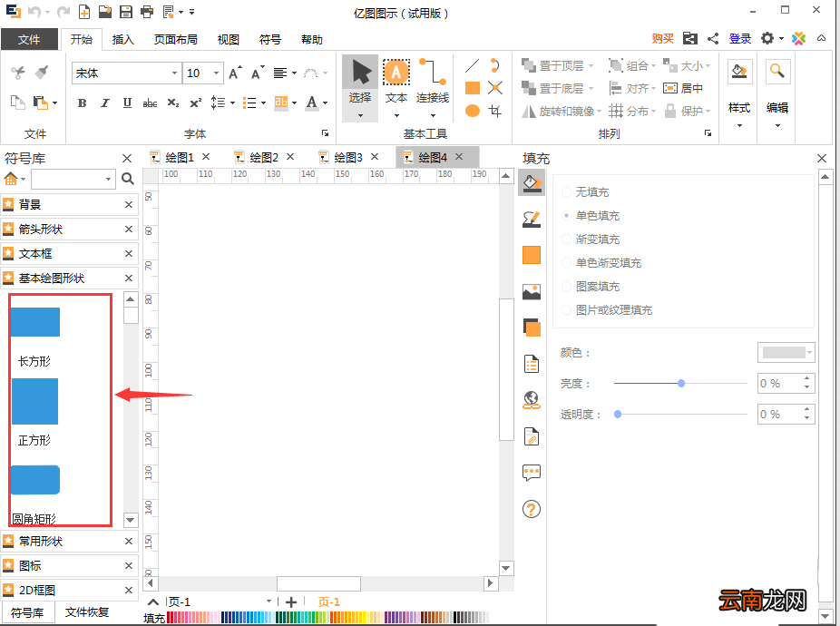Adjust the 亮度 brightness slider handle
The height and width of the screenshot is (626, 840).
point(681,383)
